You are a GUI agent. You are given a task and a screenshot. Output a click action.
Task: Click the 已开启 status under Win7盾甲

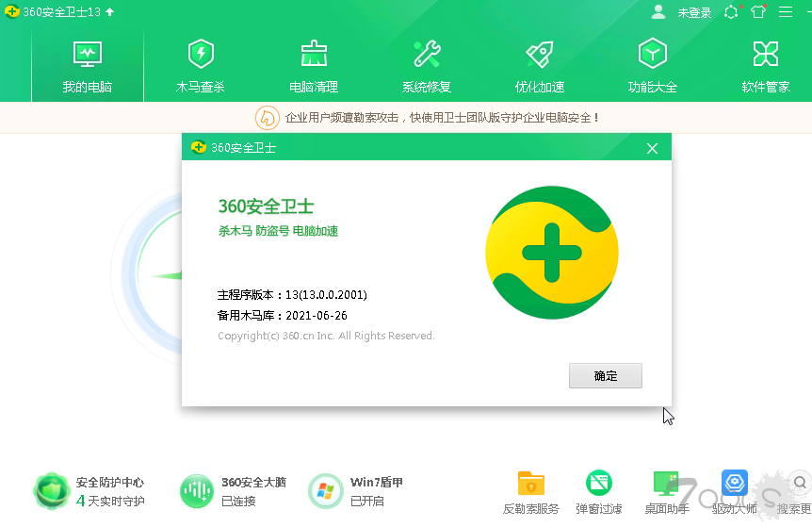tap(367, 502)
